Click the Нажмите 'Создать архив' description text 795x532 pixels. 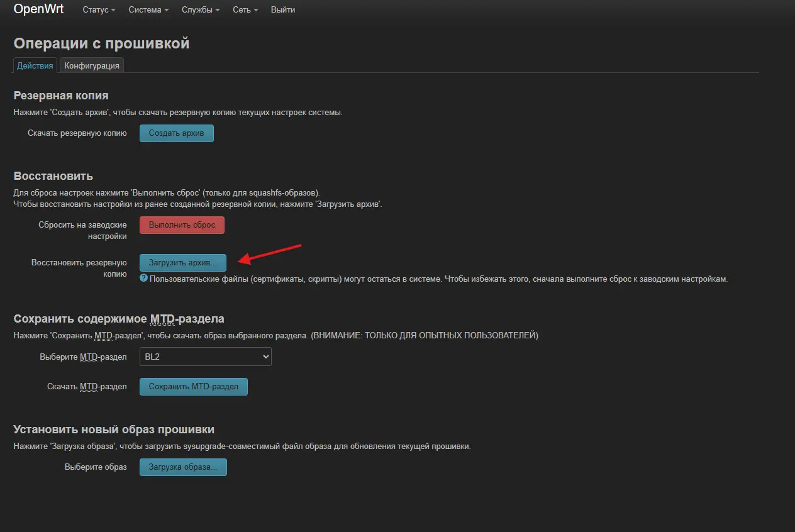178,113
